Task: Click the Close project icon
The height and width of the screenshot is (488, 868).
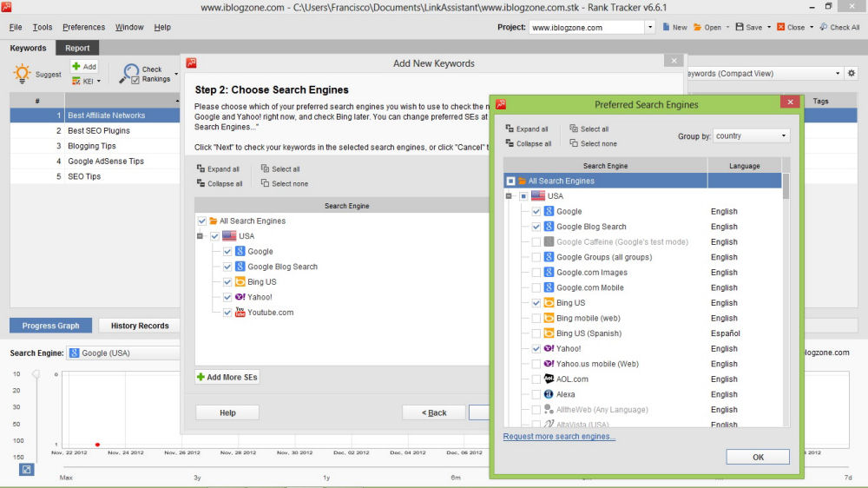Action: (780, 27)
